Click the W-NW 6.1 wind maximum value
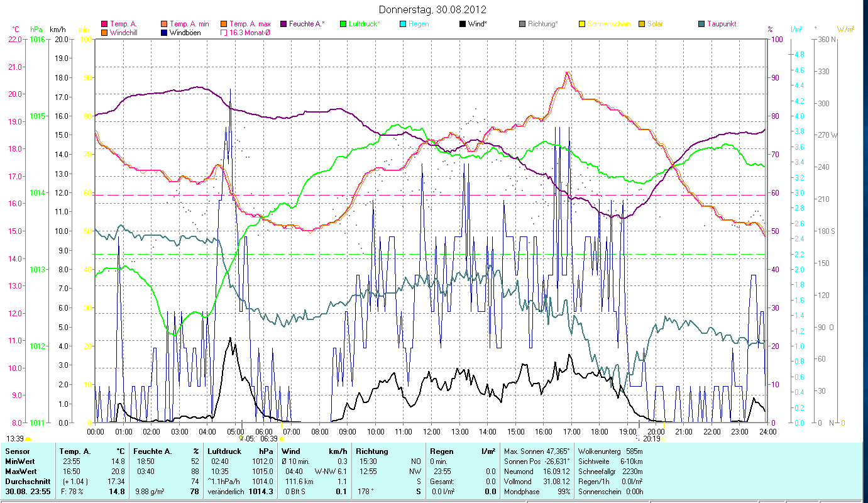This screenshot has width=868, height=503. point(331,471)
